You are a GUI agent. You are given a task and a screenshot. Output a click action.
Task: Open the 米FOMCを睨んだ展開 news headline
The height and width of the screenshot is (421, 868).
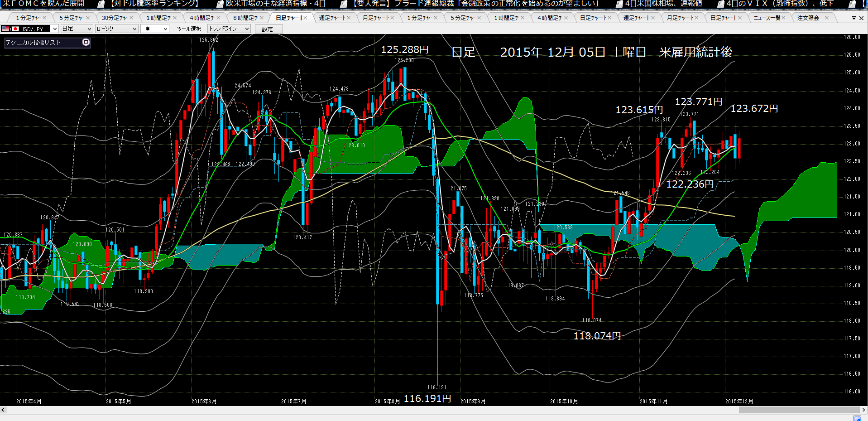point(43,4)
